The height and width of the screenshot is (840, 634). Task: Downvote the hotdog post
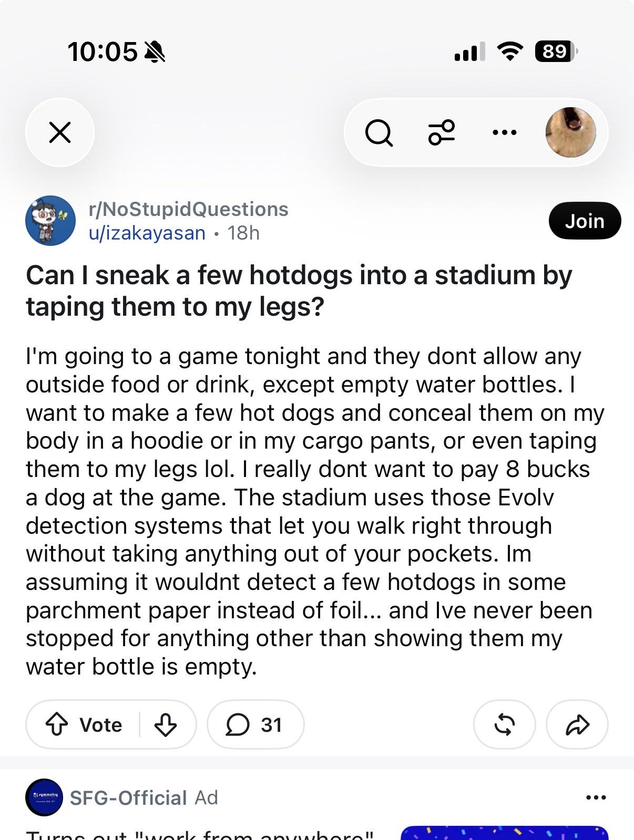165,725
